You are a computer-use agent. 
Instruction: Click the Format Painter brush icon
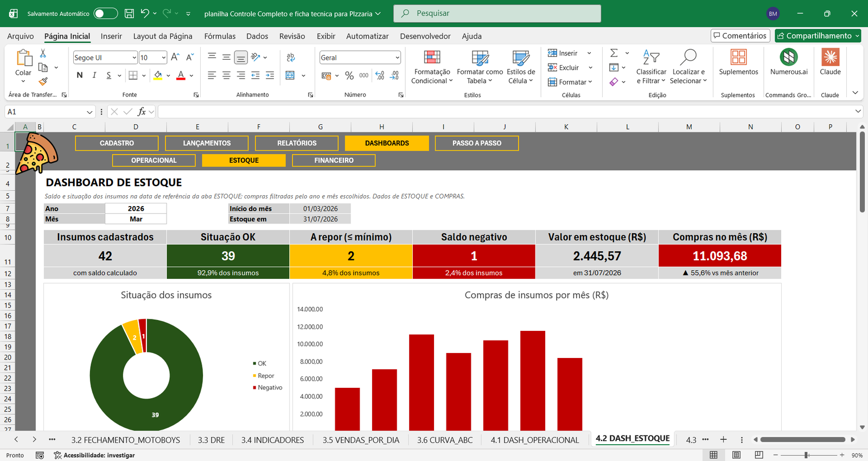pyautogui.click(x=43, y=81)
